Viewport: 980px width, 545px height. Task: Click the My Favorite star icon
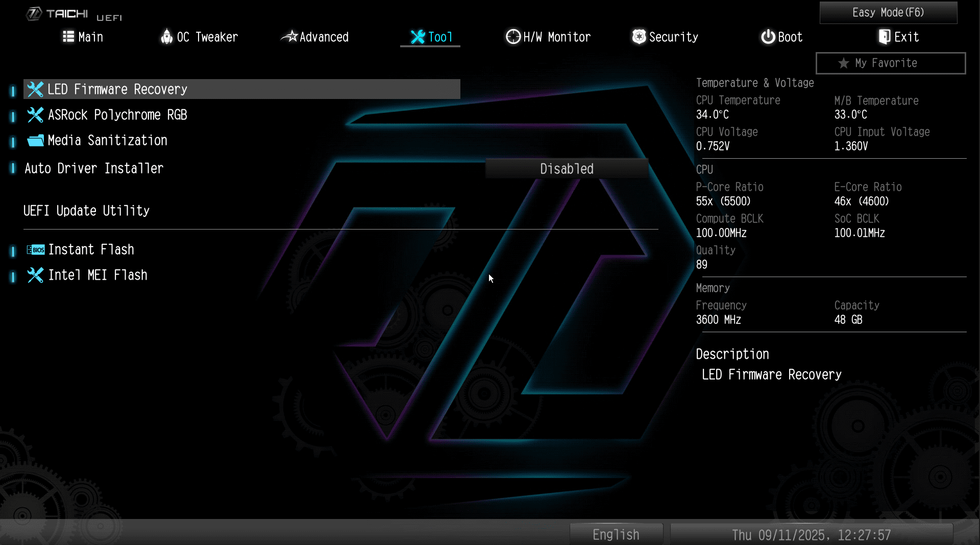pyautogui.click(x=844, y=63)
